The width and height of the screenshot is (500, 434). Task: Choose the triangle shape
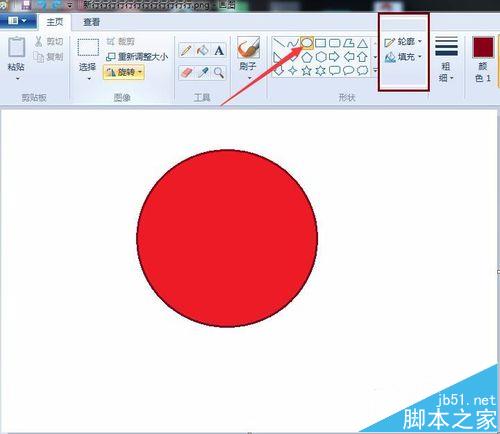[363, 43]
